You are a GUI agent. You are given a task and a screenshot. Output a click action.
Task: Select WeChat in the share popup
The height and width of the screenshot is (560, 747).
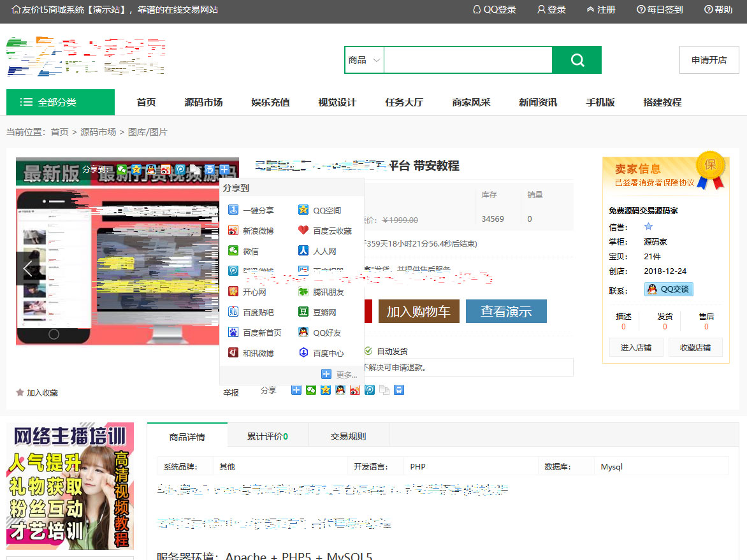coord(250,251)
